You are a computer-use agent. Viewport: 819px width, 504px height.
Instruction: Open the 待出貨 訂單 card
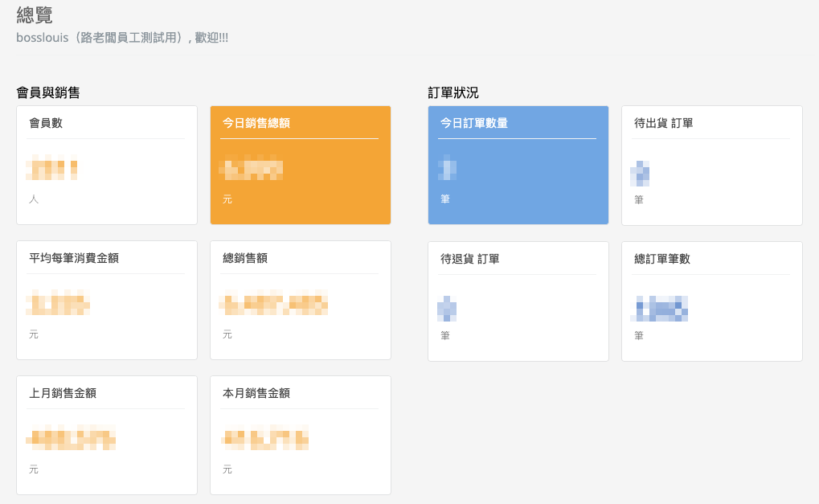click(x=712, y=166)
